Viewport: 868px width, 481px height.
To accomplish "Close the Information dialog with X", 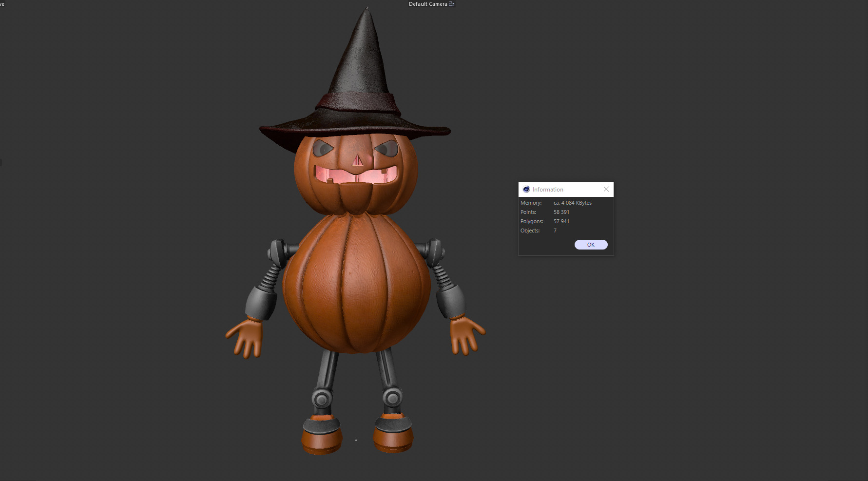I will (606, 189).
